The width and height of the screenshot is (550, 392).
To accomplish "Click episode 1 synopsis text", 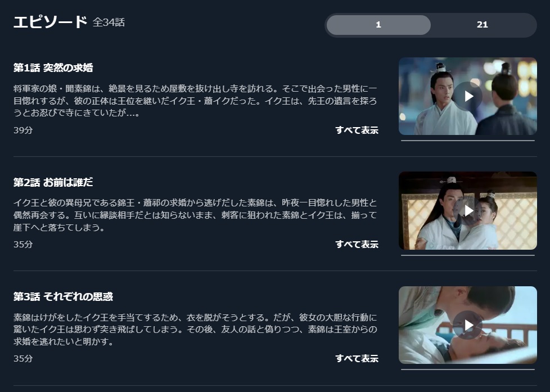I will 195,101.
